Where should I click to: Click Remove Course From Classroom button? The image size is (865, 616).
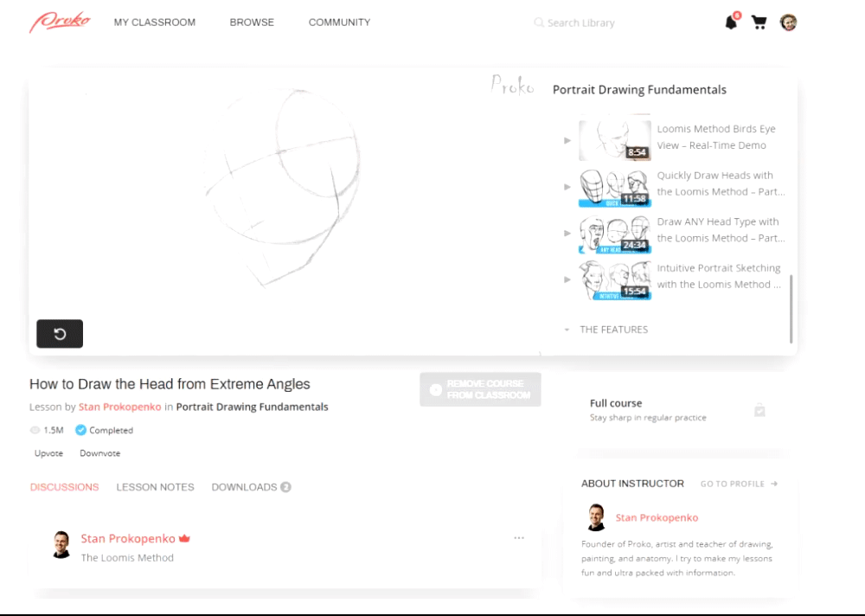(480, 389)
